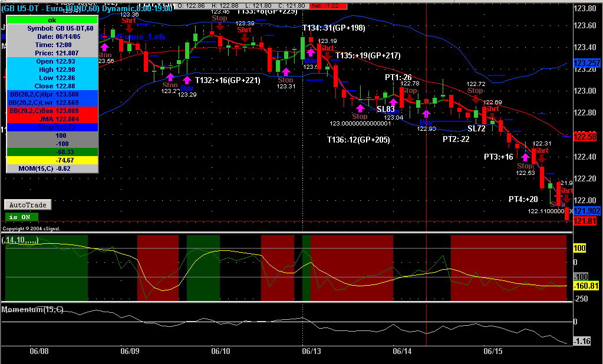Click the Stop up arrow labeled 122.53
This screenshot has width=603, height=364.
pos(525,158)
